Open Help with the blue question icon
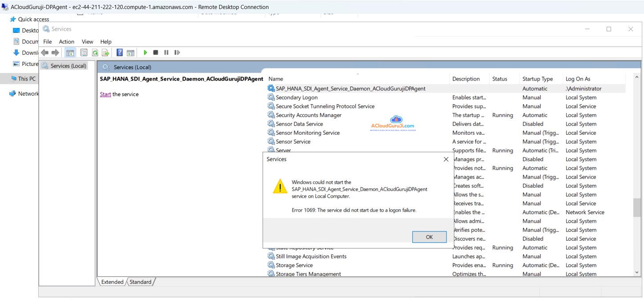 pos(120,53)
